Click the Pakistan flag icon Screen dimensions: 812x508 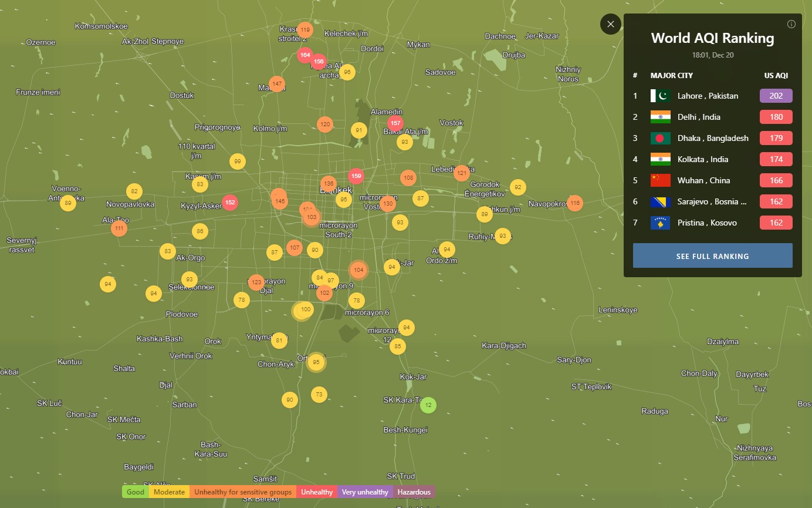tap(660, 96)
